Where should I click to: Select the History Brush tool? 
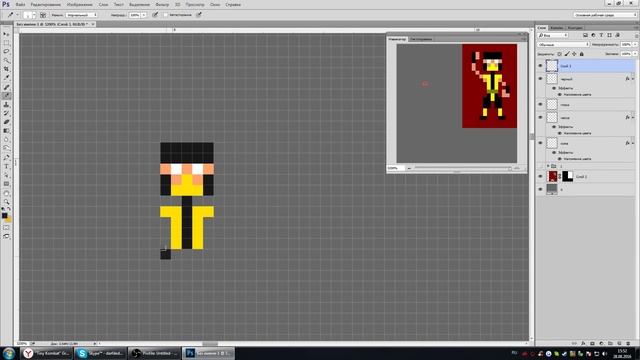click(x=6, y=113)
